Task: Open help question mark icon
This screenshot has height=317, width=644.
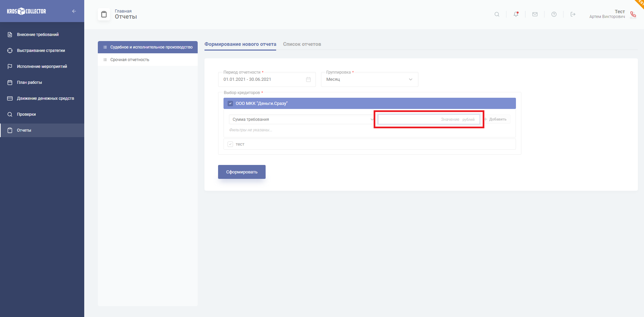Action: tap(554, 14)
